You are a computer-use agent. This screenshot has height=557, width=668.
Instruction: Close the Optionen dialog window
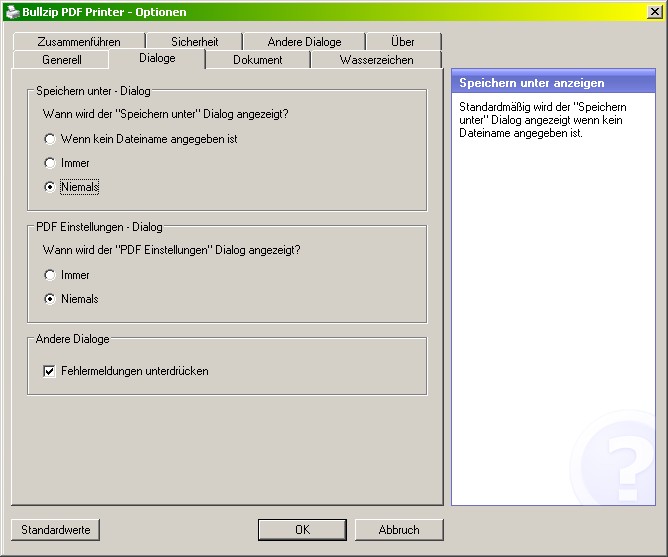pos(654,12)
